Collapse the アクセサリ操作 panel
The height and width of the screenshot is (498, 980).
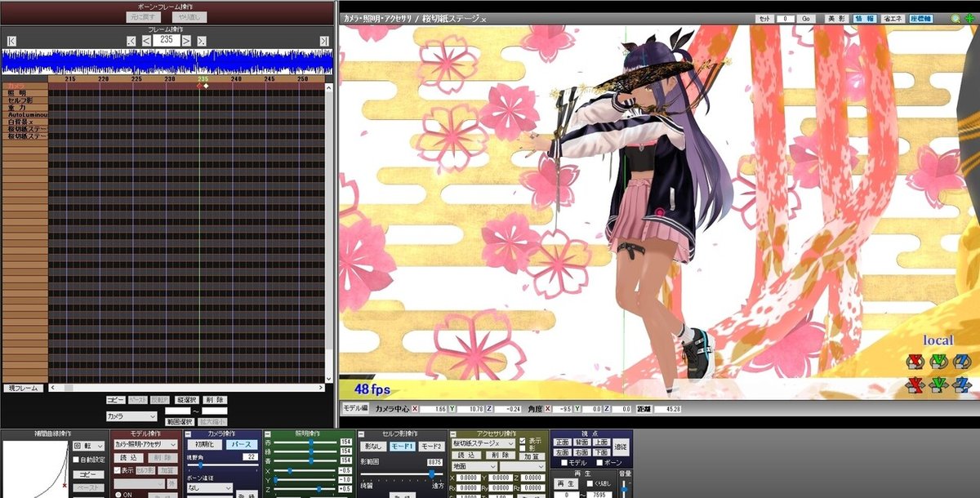click(452, 434)
